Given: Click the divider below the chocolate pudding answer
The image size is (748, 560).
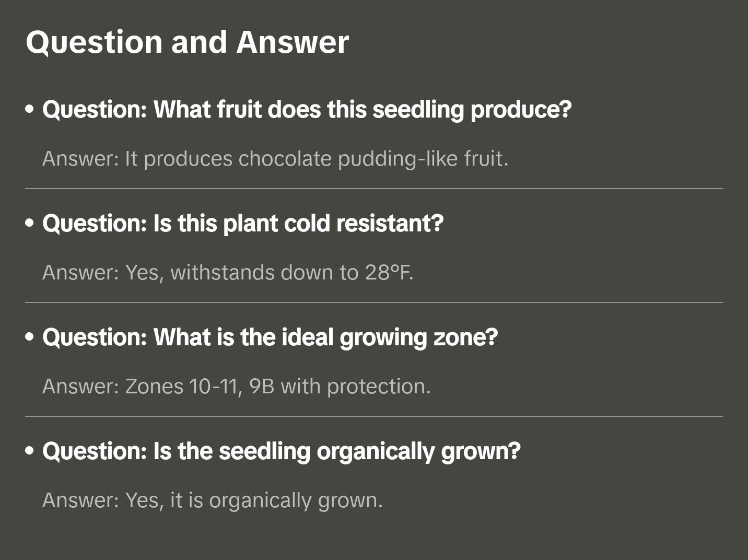Looking at the screenshot, I should [374, 189].
